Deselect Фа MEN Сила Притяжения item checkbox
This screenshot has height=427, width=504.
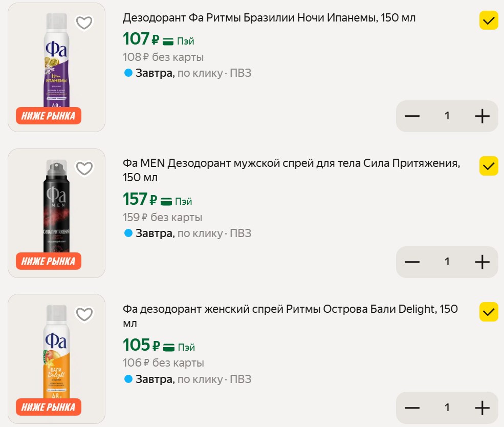[x=489, y=166]
